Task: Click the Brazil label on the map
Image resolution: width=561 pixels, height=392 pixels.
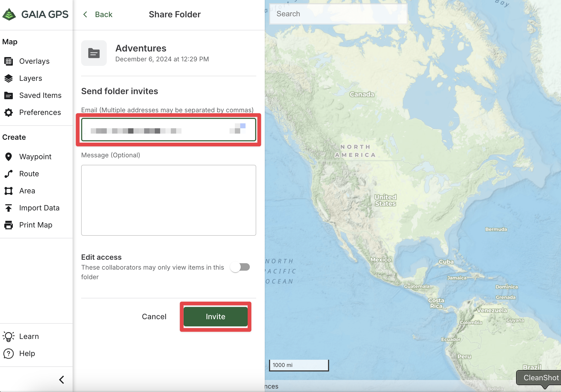Action: click(532, 367)
